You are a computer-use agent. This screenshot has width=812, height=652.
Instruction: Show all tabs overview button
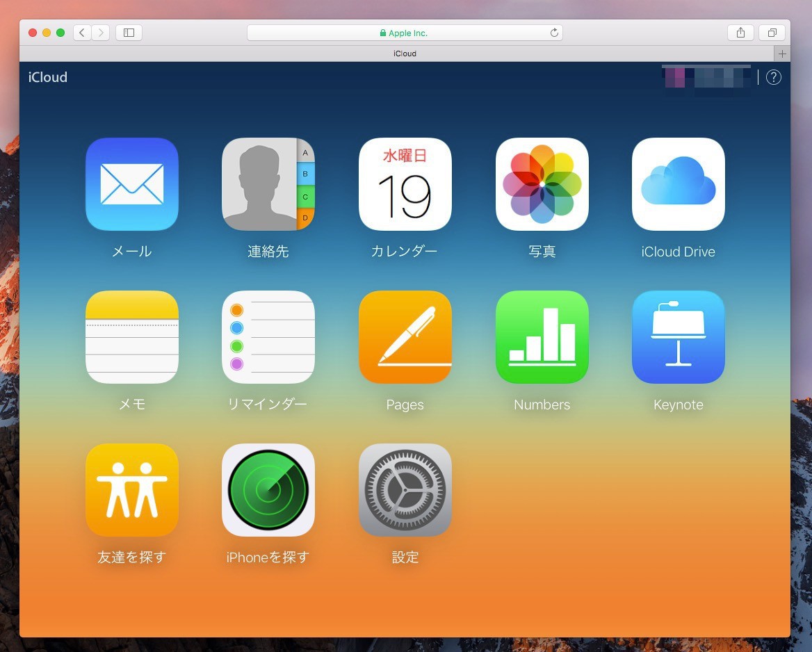click(x=772, y=33)
